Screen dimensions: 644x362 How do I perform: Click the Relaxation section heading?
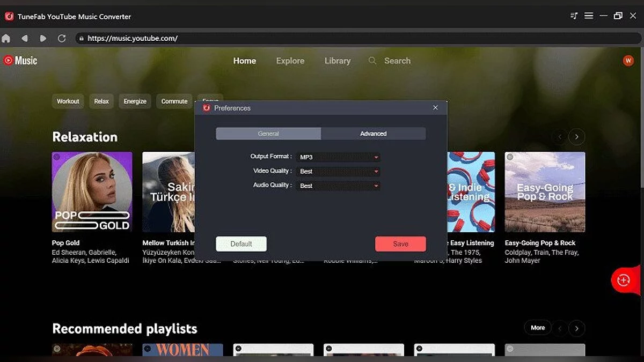click(x=85, y=137)
